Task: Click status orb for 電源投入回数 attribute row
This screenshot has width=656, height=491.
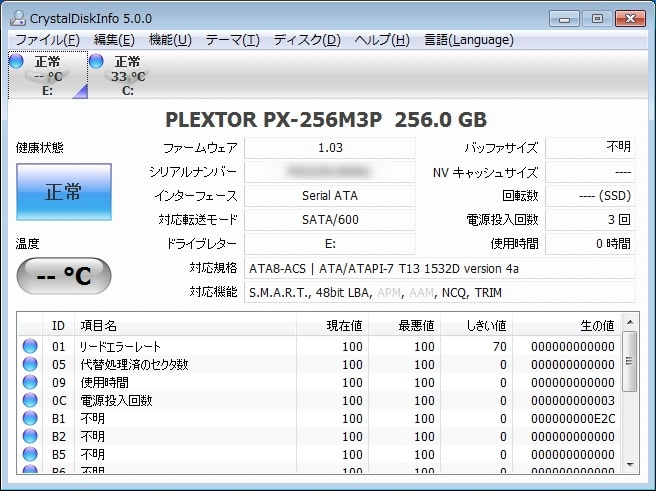Action: (30, 401)
